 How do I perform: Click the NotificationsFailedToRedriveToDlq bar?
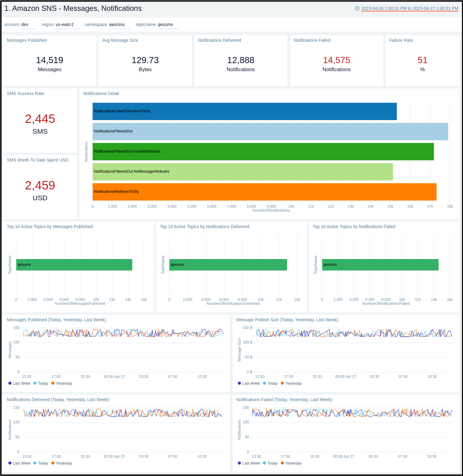click(244, 111)
